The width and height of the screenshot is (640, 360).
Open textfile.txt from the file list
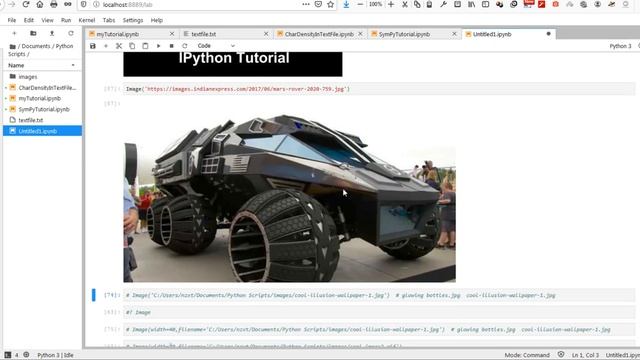[x=42, y=120]
